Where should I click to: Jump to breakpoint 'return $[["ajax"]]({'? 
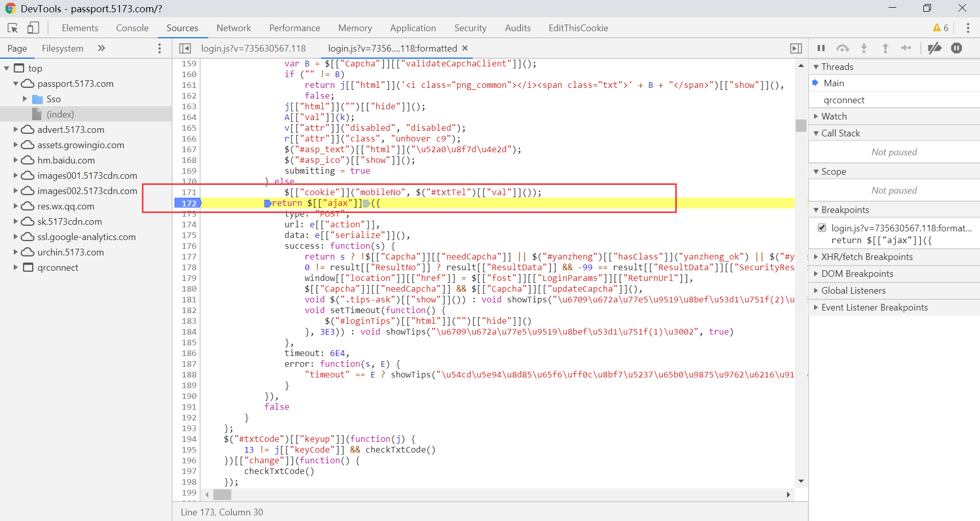tap(881, 240)
